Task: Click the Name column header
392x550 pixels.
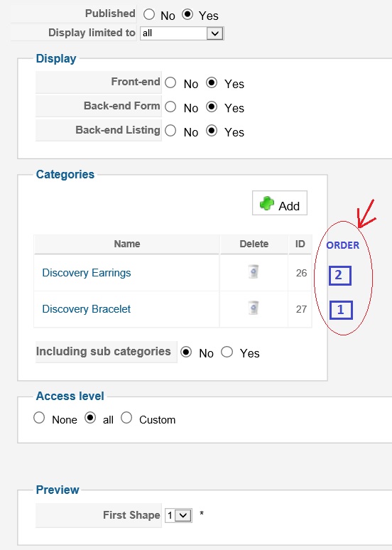Action: [x=127, y=244]
